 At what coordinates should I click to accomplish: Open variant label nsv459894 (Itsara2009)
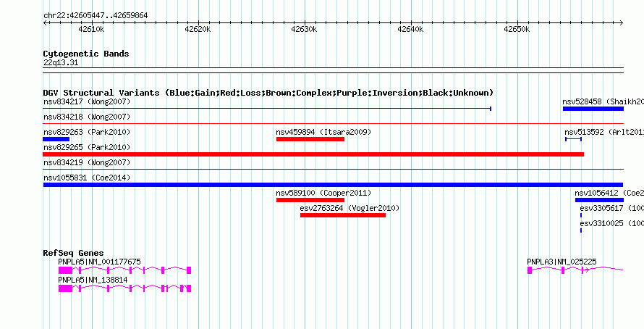coord(323,132)
